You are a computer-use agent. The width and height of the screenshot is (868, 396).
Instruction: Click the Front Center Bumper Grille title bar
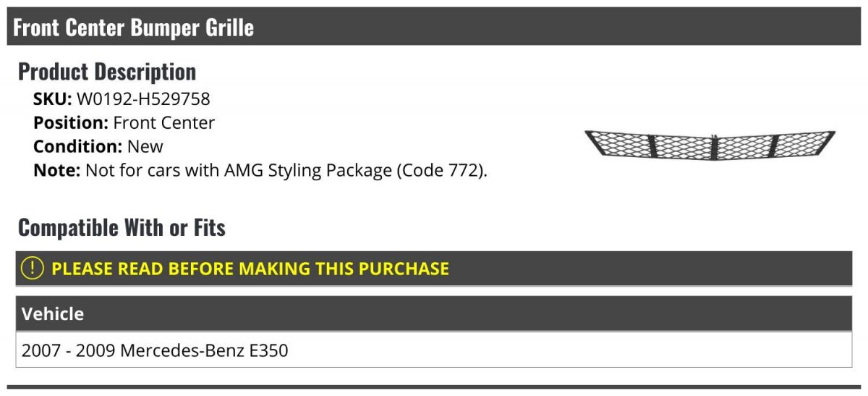434,27
